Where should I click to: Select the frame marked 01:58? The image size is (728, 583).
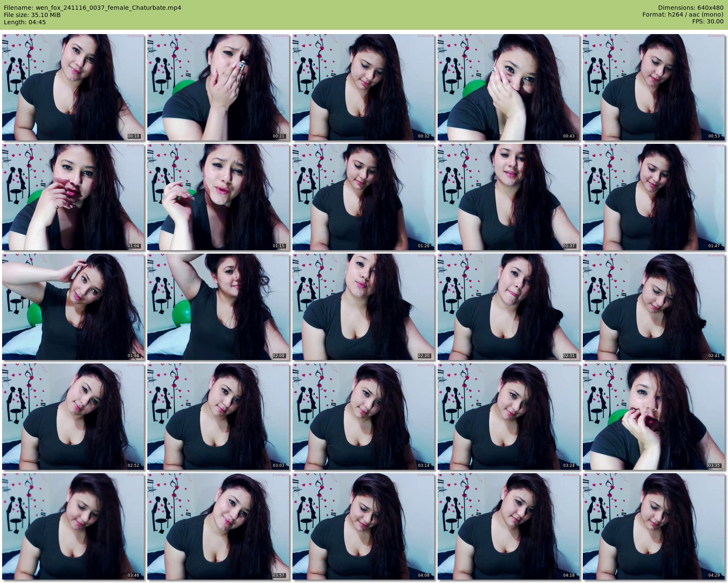tap(73, 307)
